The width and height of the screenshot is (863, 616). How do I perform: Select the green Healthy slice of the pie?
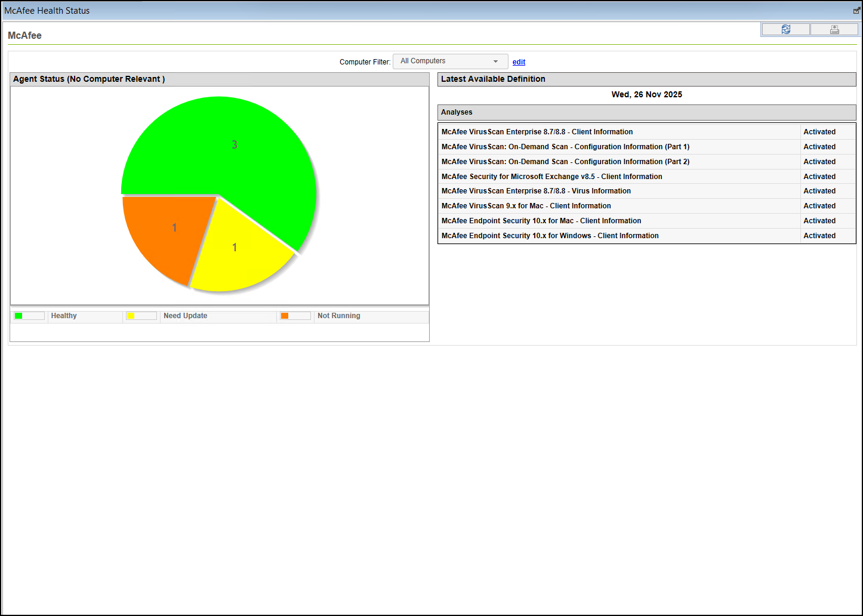point(235,144)
